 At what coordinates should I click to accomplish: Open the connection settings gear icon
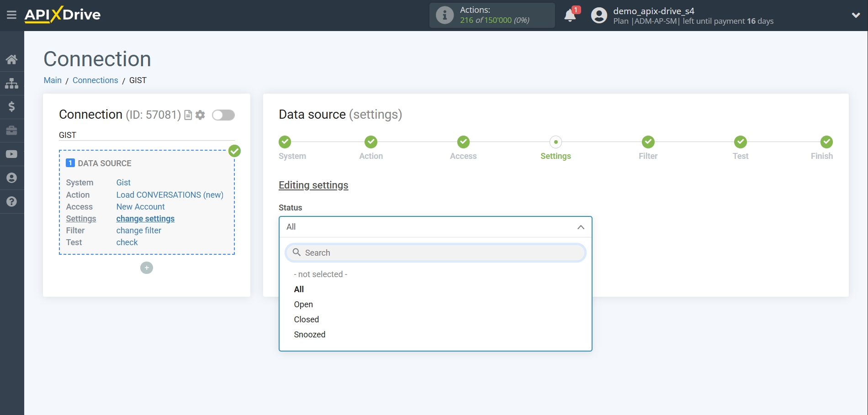(200, 115)
